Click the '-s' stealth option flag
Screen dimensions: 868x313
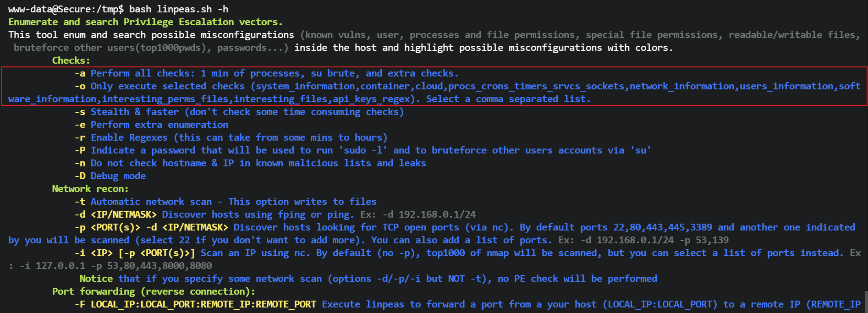pos(80,112)
